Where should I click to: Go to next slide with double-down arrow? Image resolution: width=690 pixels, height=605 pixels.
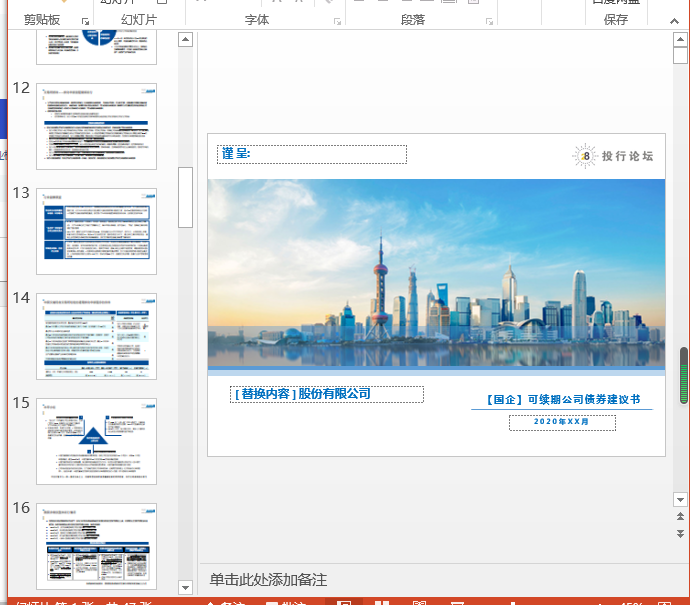680,534
